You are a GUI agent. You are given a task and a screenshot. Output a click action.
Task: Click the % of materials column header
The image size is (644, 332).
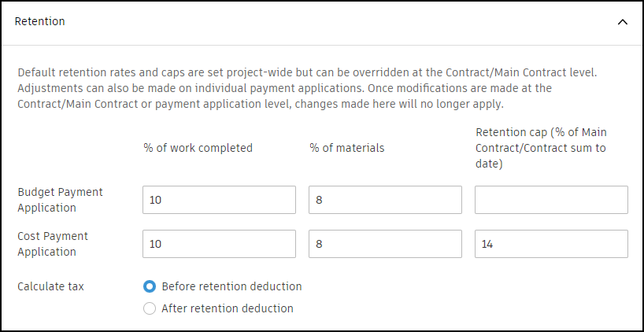pos(347,148)
